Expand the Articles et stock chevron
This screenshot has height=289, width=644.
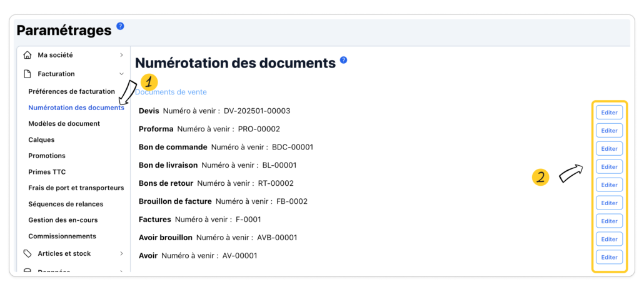121,253
